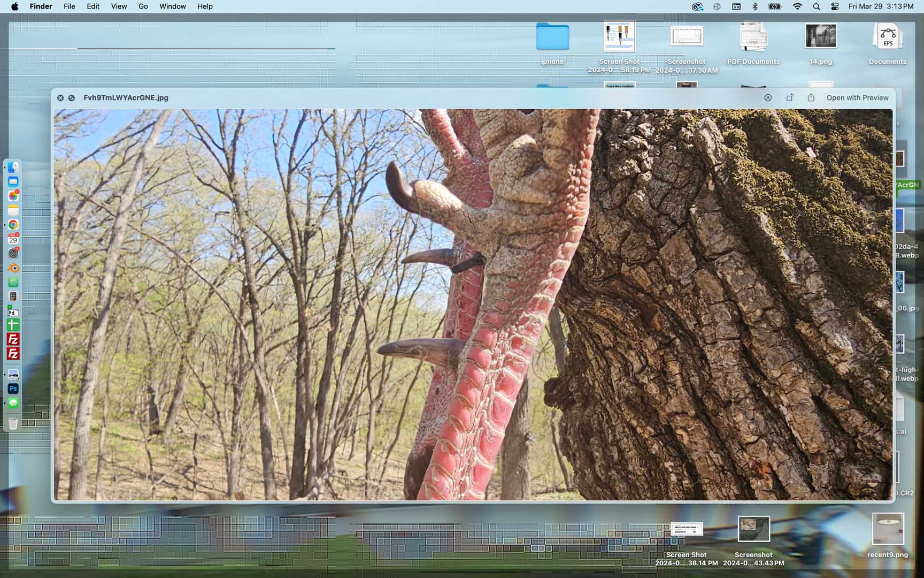Launch Blender from the Dock
This screenshot has height=578, width=924.
[x=13, y=268]
